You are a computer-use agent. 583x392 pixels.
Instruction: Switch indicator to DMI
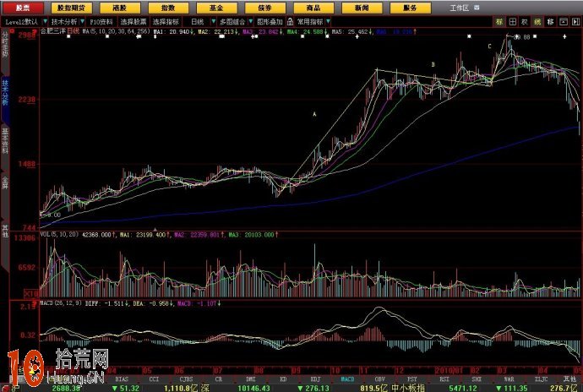(251, 379)
